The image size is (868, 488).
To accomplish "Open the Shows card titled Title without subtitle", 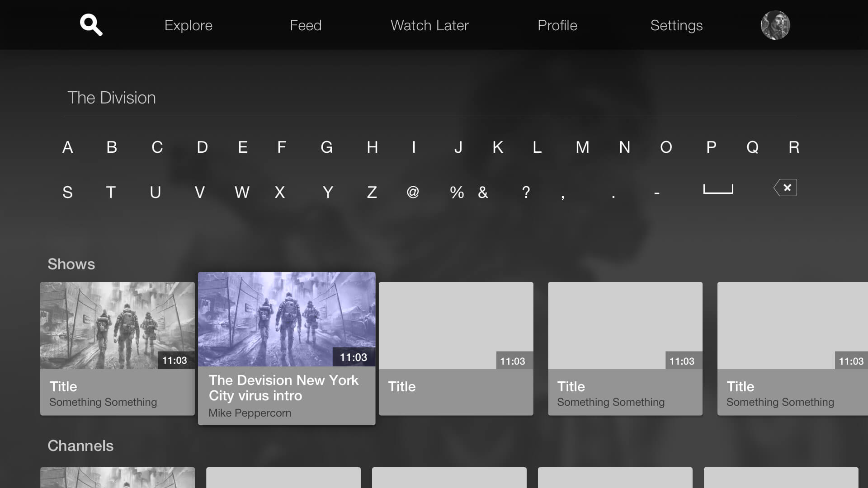I will [456, 348].
